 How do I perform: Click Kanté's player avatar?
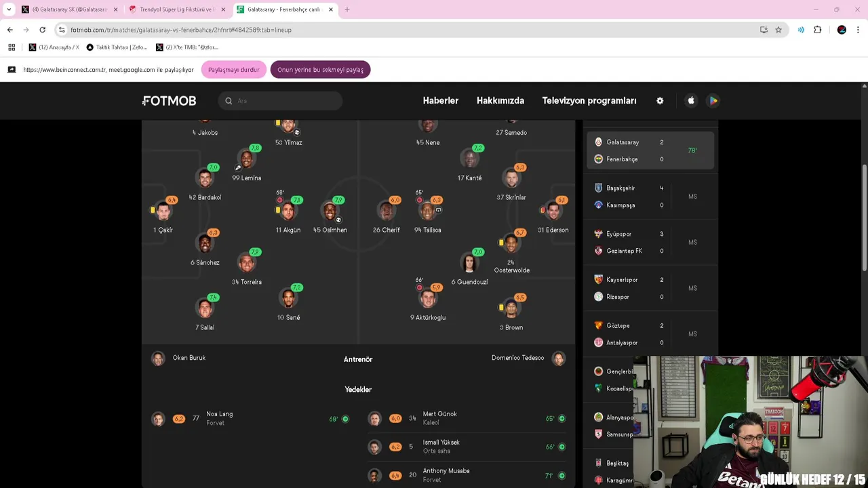pyautogui.click(x=469, y=159)
